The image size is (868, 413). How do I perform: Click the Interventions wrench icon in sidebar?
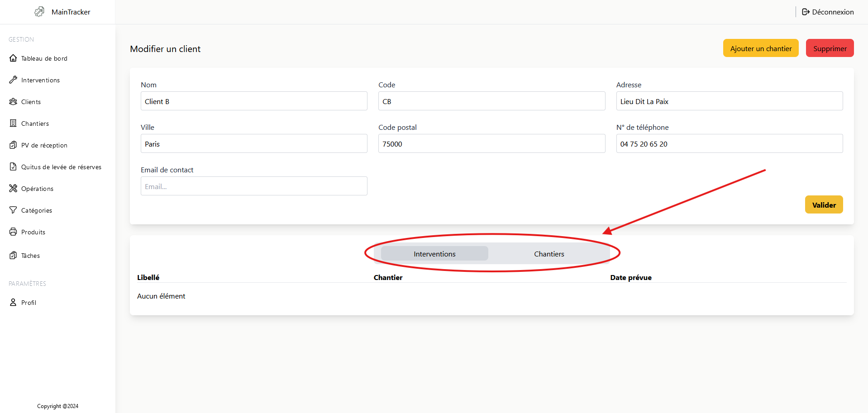tap(13, 80)
